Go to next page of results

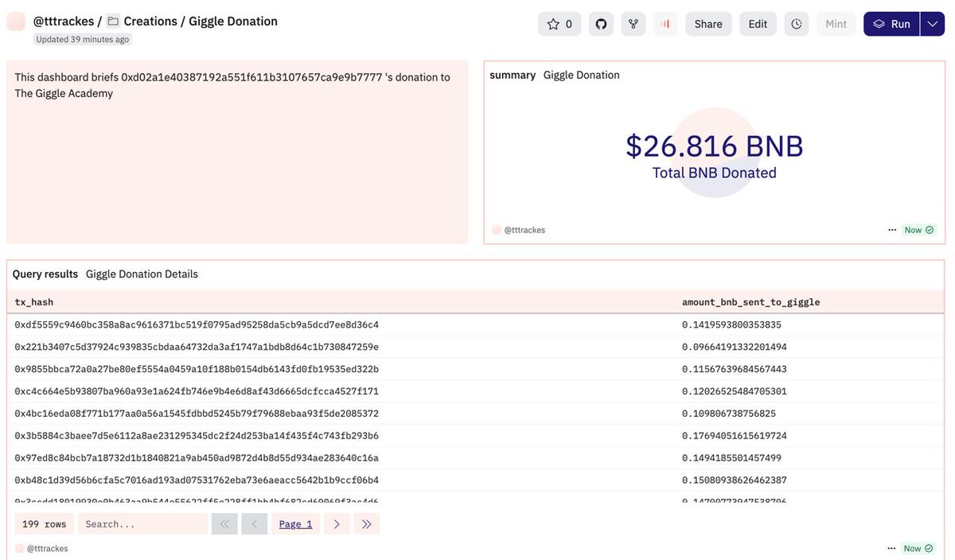(x=337, y=524)
